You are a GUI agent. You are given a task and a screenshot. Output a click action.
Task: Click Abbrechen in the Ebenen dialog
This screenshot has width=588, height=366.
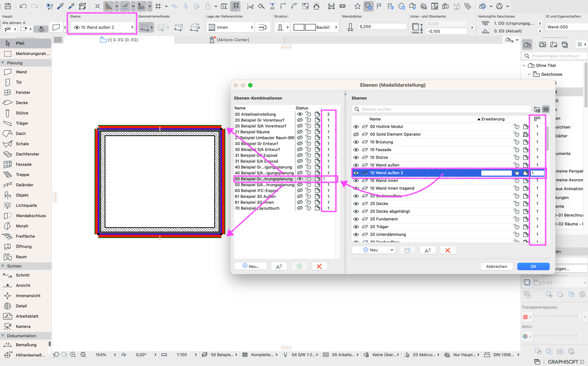(497, 266)
